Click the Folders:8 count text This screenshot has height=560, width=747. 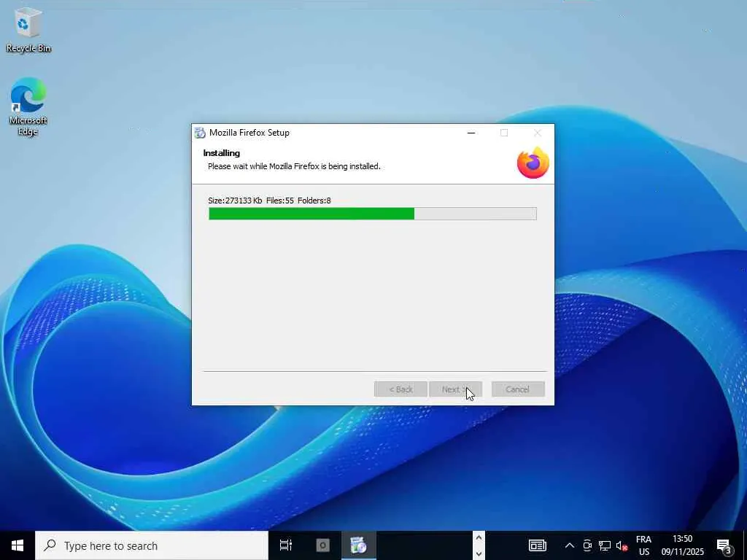(314, 201)
